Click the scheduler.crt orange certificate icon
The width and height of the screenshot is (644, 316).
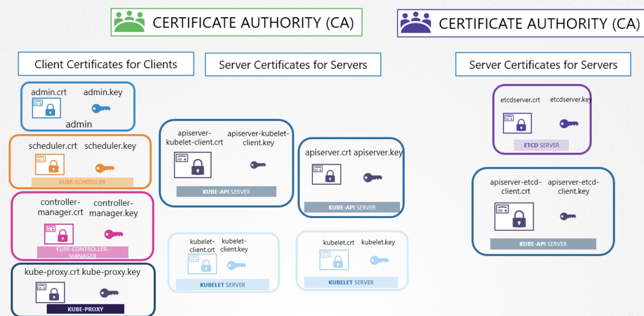pos(50,164)
